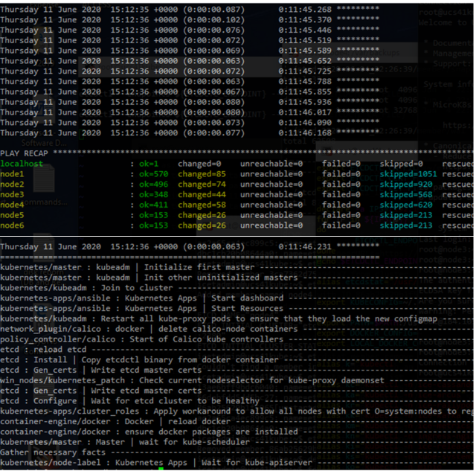Click the skipped=568 value
This screenshot has height=471, width=476.
point(406,195)
